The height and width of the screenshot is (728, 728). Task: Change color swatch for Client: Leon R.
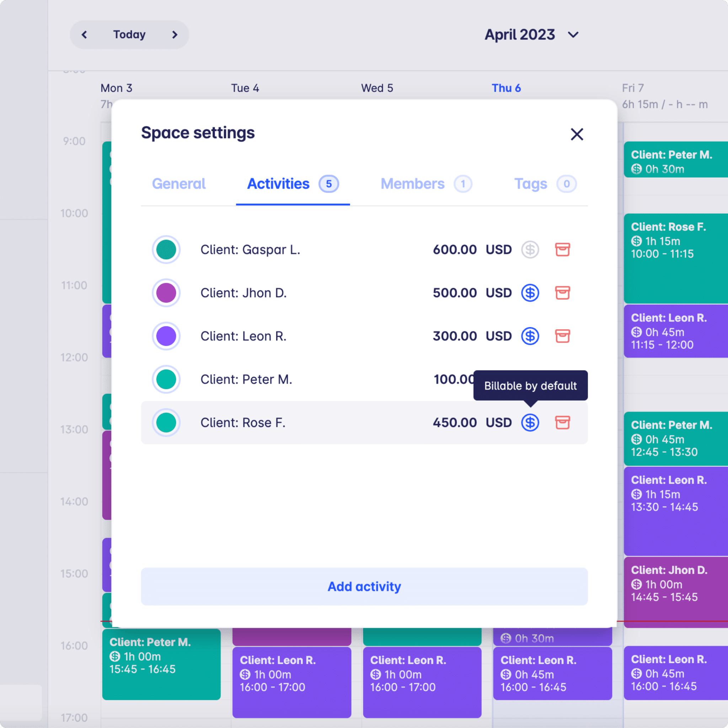tap(166, 336)
